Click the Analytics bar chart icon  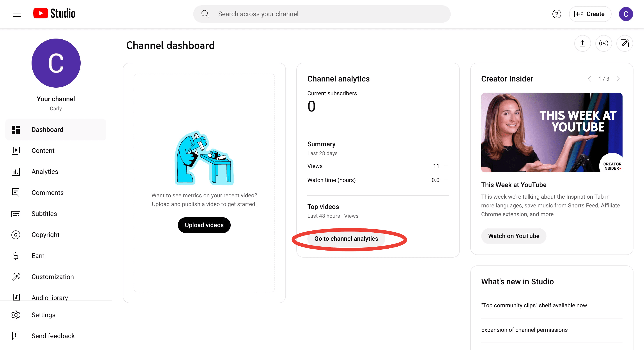pyautogui.click(x=16, y=171)
